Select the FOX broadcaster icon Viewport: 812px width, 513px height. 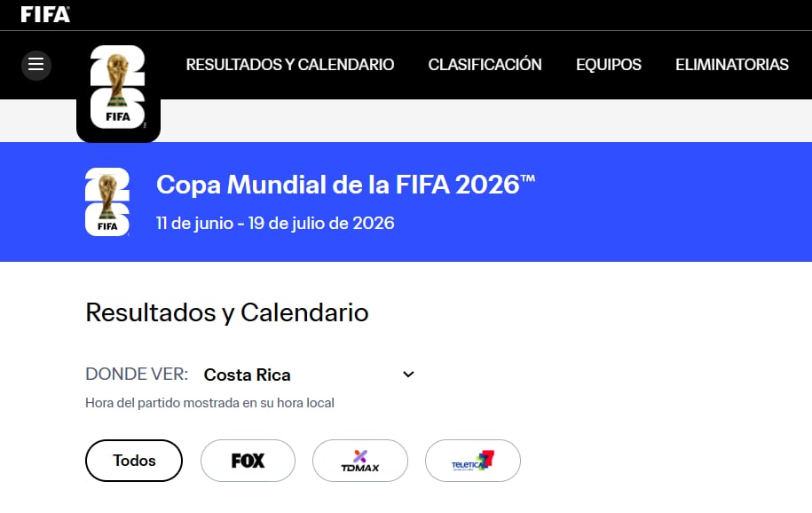tap(248, 460)
